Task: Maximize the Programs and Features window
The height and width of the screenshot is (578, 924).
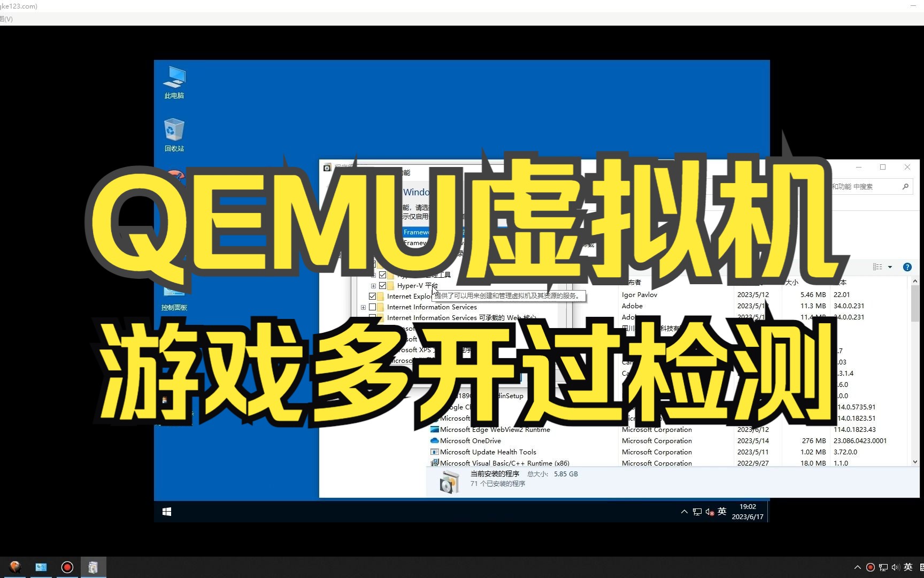Action: (883, 168)
